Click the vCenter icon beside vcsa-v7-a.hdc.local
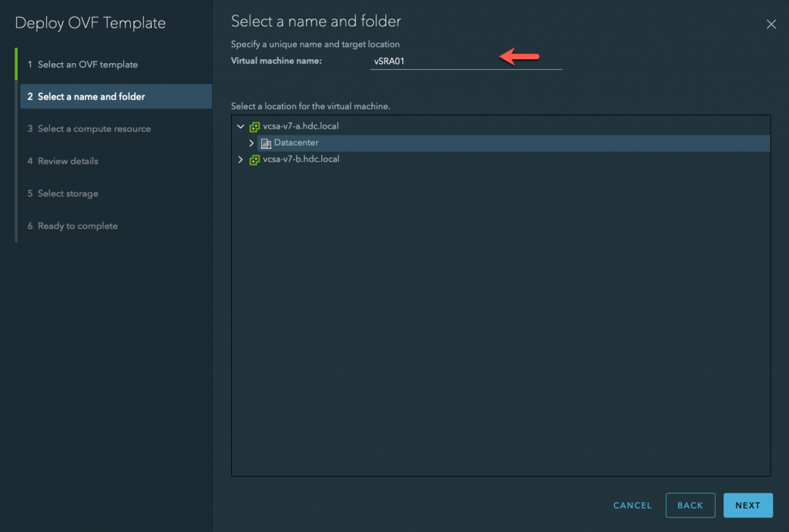Image resolution: width=789 pixels, height=532 pixels. click(254, 127)
